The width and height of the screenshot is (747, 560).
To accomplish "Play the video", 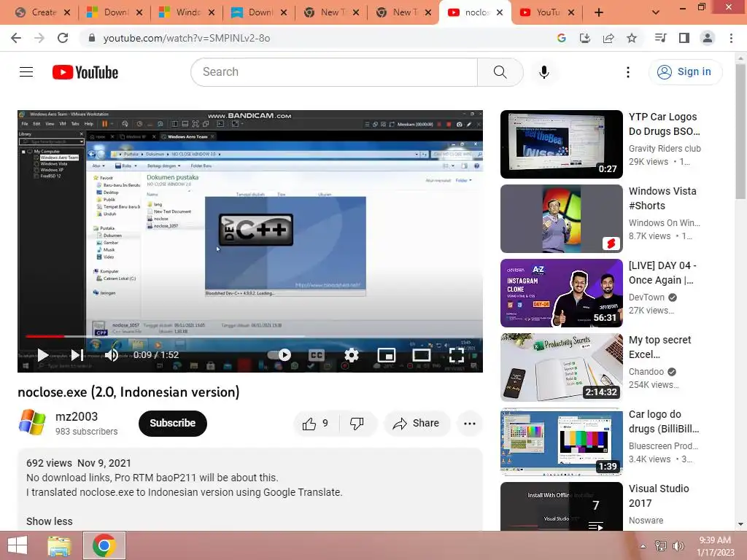I will [43, 355].
